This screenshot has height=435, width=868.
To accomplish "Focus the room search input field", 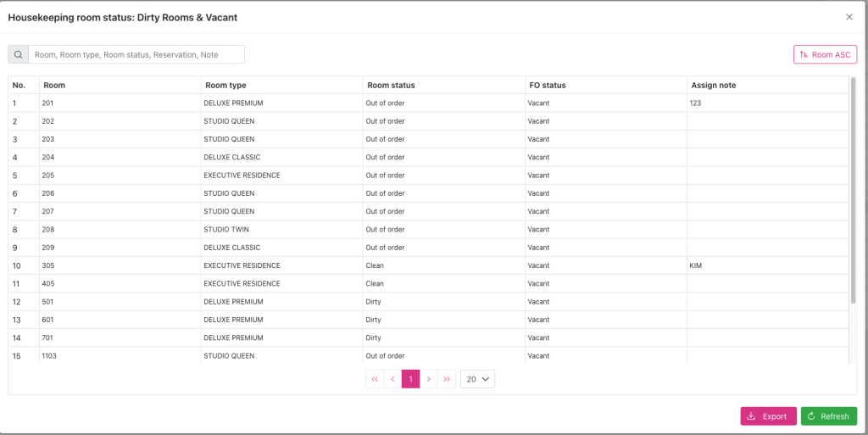I will [x=136, y=55].
